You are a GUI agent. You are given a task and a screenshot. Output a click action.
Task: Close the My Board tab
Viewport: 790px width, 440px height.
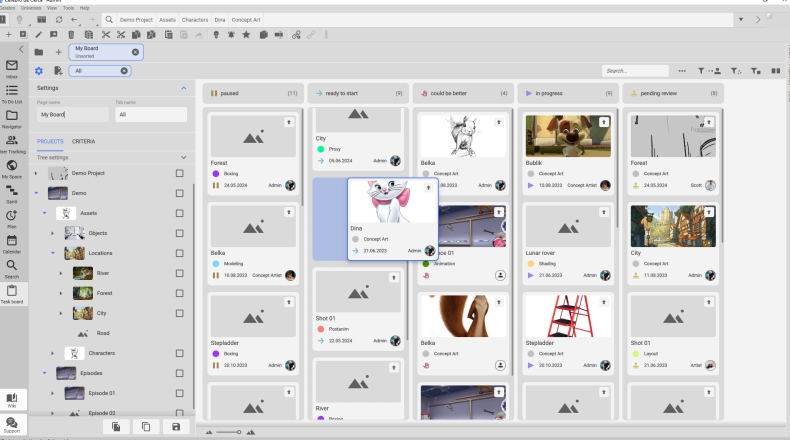point(135,51)
